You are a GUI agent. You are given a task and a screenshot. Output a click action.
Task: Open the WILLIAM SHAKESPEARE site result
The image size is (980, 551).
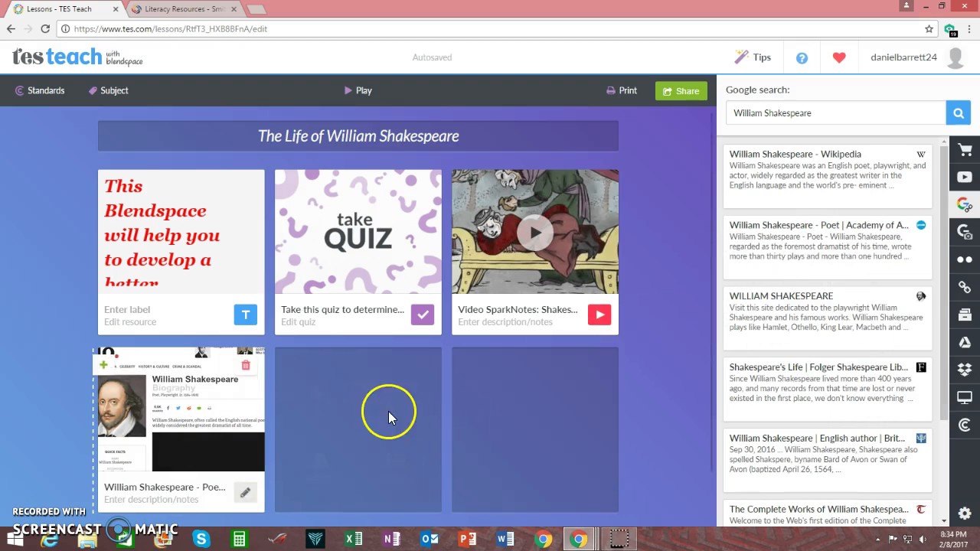click(x=828, y=318)
